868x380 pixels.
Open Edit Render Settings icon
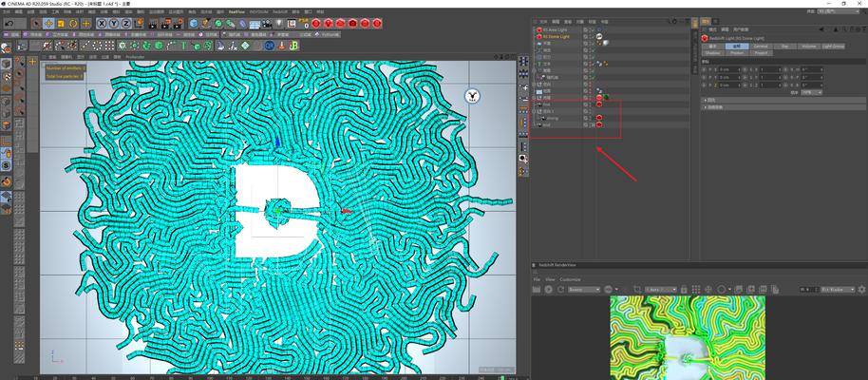click(178, 23)
